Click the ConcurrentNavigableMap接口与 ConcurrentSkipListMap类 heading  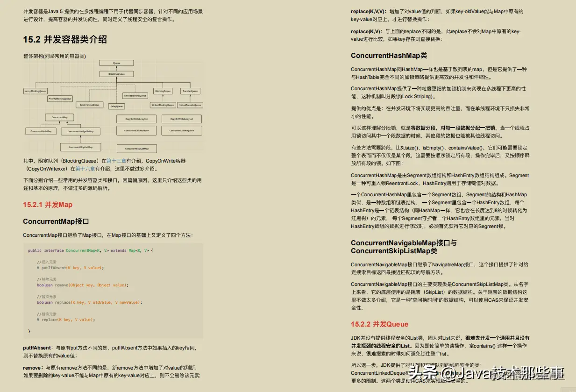[404, 247]
